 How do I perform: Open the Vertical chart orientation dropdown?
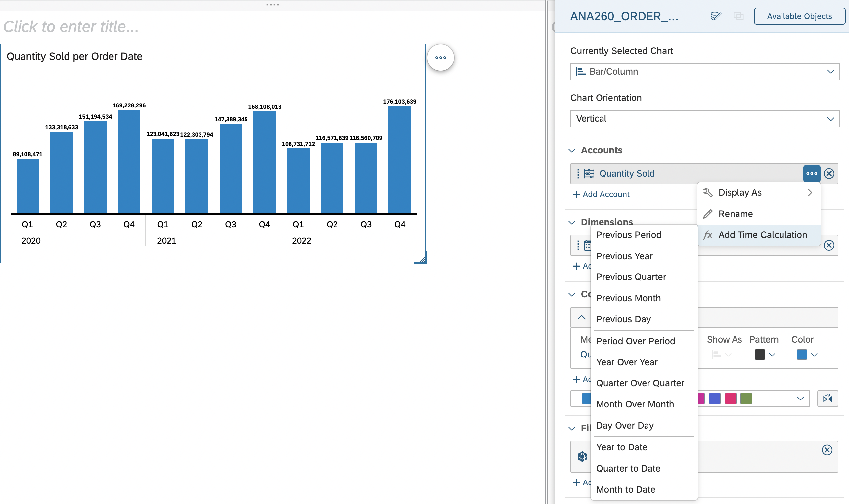[705, 118]
